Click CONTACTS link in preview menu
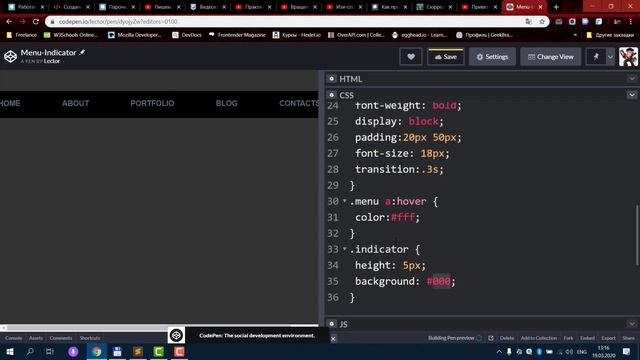This screenshot has height=360, width=640. click(x=298, y=103)
